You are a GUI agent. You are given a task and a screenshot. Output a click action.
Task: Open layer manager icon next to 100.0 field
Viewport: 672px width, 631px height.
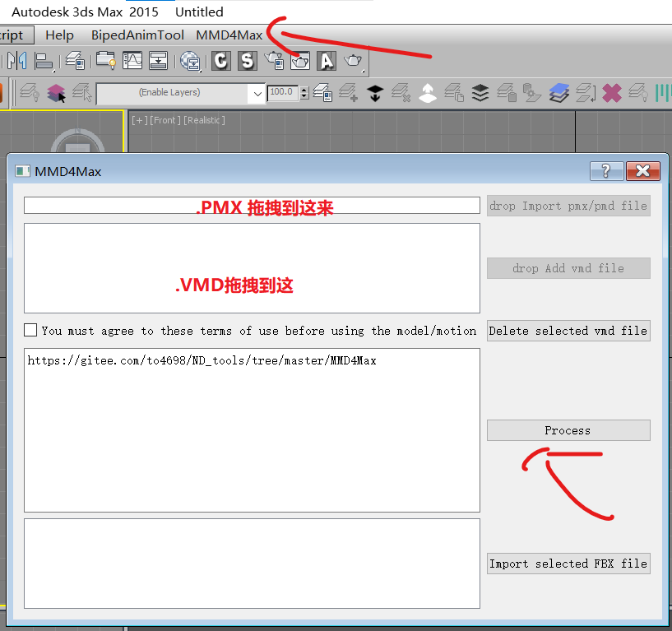[x=322, y=93]
